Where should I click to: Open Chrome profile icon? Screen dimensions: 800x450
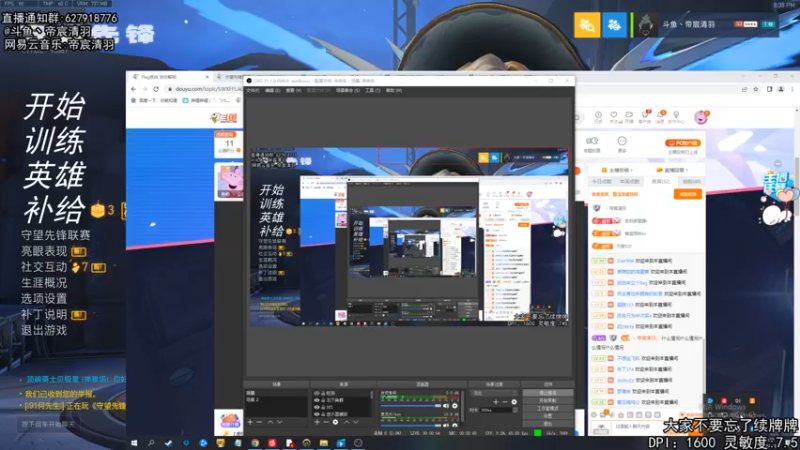[x=781, y=89]
